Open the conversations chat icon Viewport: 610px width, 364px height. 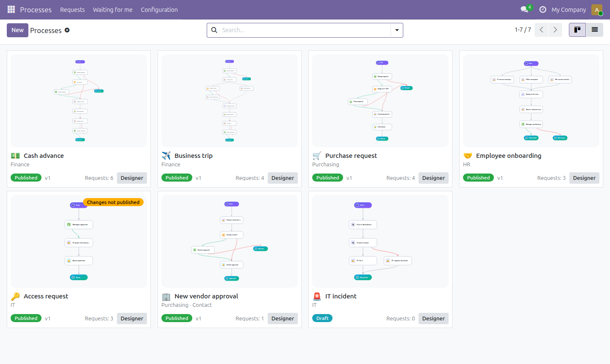click(524, 9)
